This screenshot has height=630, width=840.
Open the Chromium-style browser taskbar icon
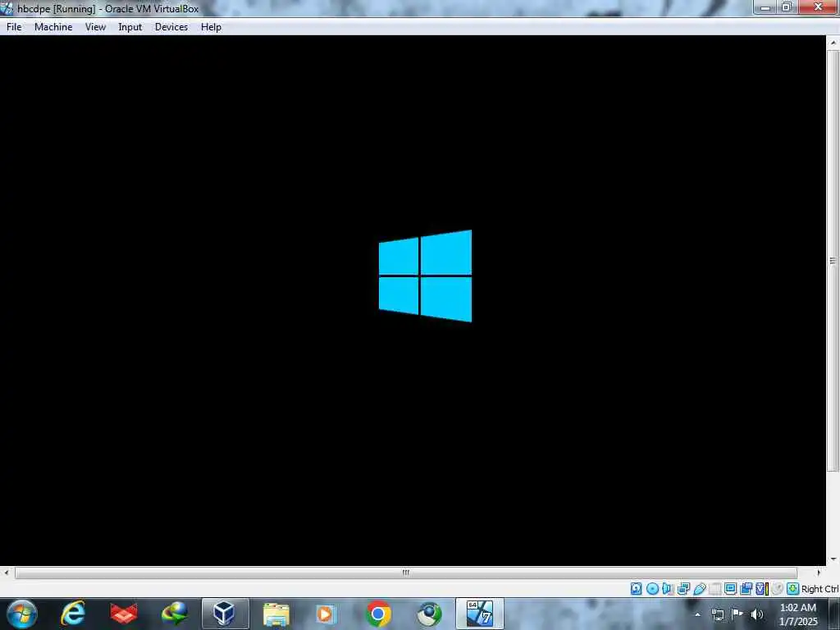tap(429, 614)
